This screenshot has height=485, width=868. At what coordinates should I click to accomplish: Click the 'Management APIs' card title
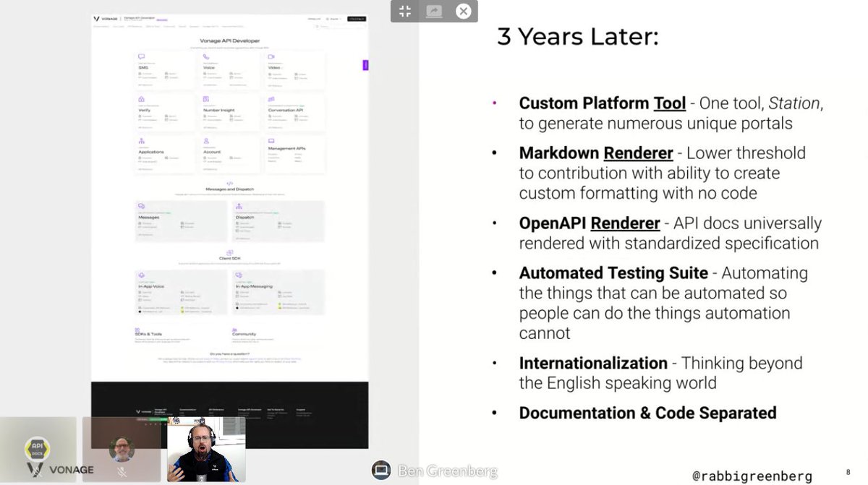(286, 148)
